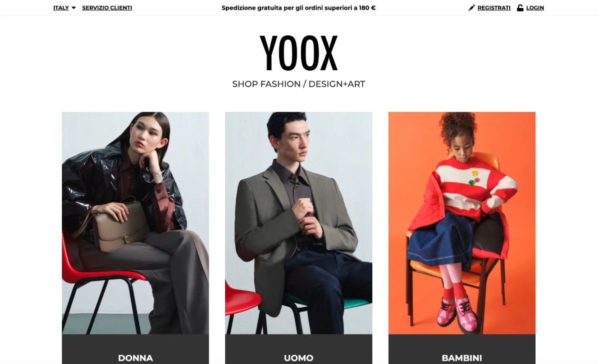Click the YOOX logo

point(299,53)
